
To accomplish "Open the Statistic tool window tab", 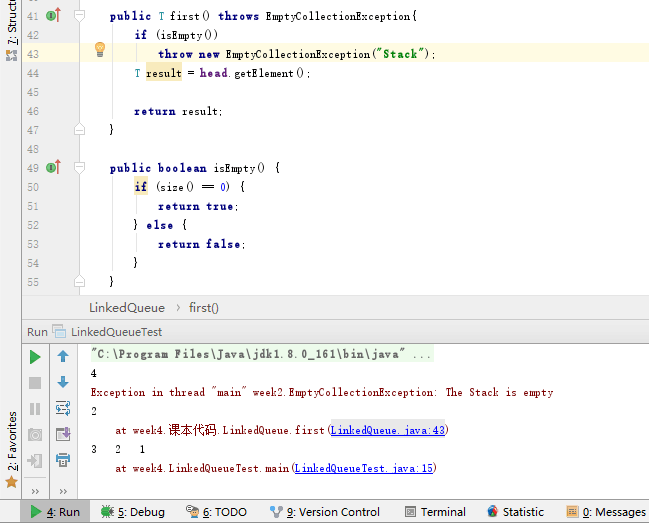I will tap(515, 512).
